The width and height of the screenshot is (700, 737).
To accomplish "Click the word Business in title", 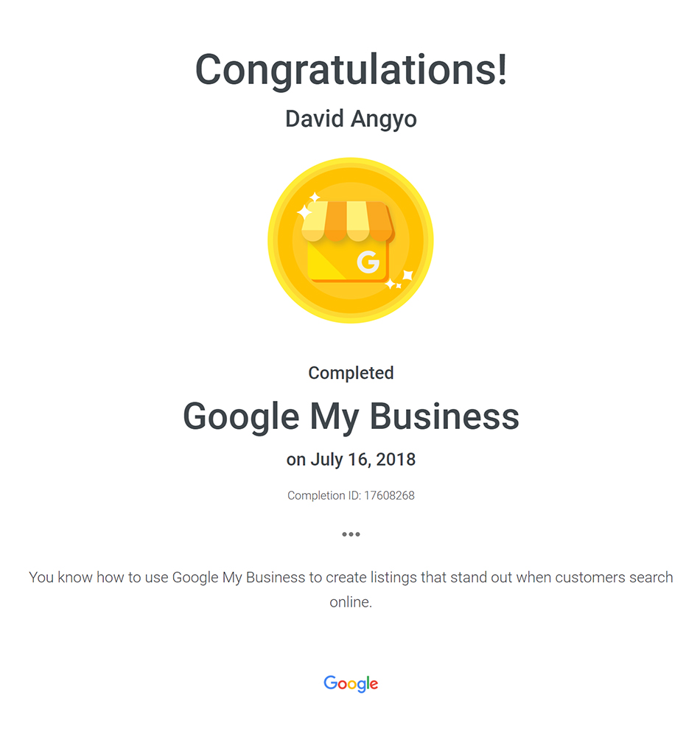I will click(444, 416).
